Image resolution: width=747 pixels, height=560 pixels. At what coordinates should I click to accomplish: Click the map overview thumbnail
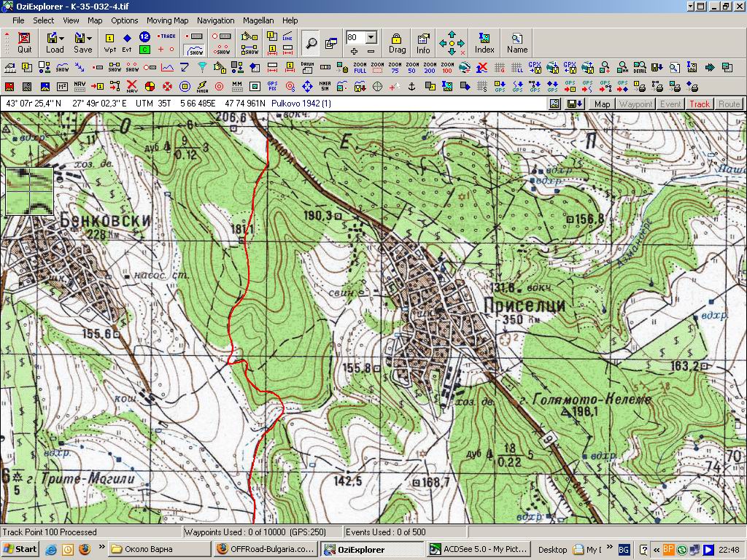coord(30,192)
